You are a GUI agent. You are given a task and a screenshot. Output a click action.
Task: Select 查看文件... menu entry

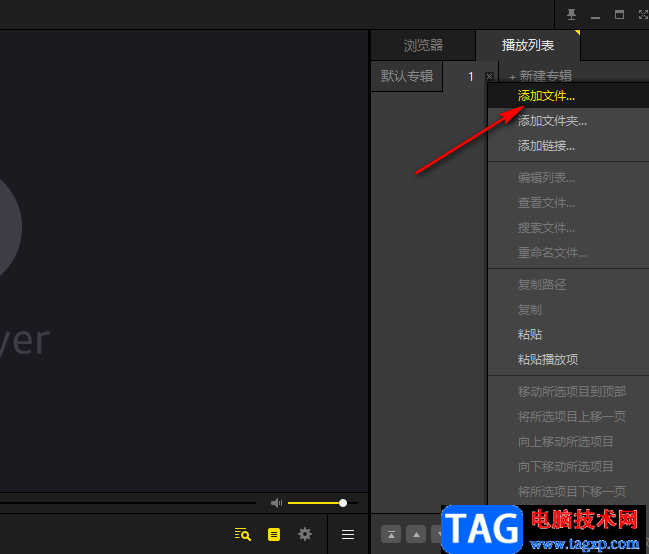(568, 203)
